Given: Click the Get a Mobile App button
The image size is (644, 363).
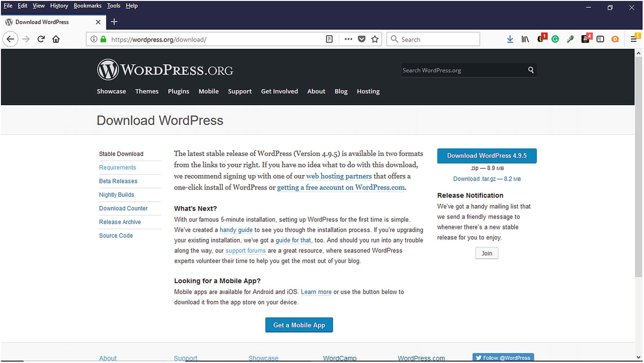Looking at the screenshot, I should pyautogui.click(x=299, y=325).
